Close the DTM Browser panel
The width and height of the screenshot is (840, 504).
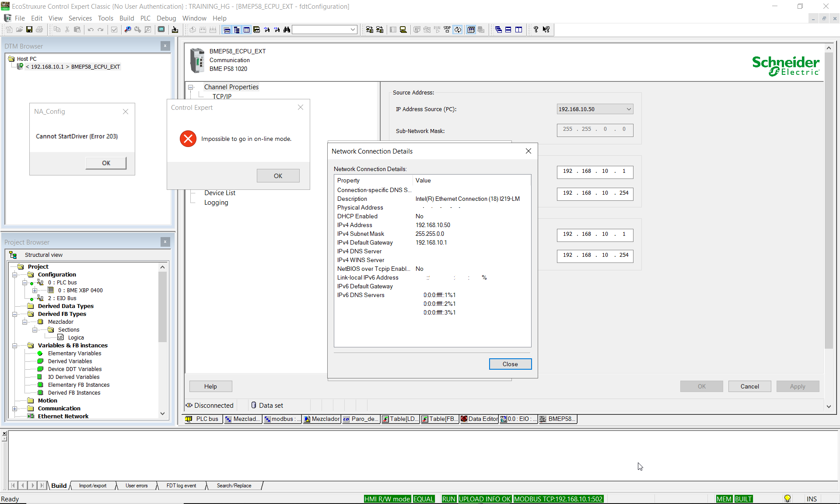click(x=165, y=46)
